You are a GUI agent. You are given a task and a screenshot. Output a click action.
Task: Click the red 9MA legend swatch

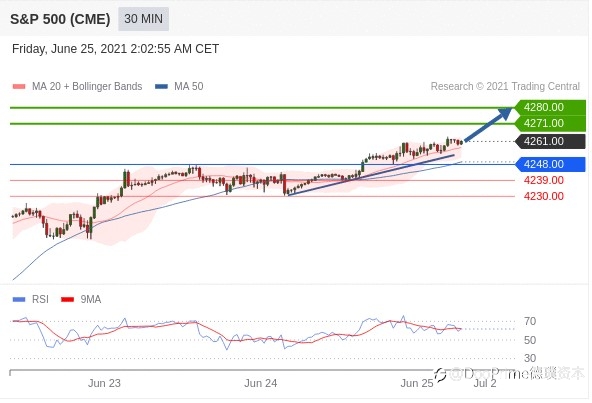[68, 300]
